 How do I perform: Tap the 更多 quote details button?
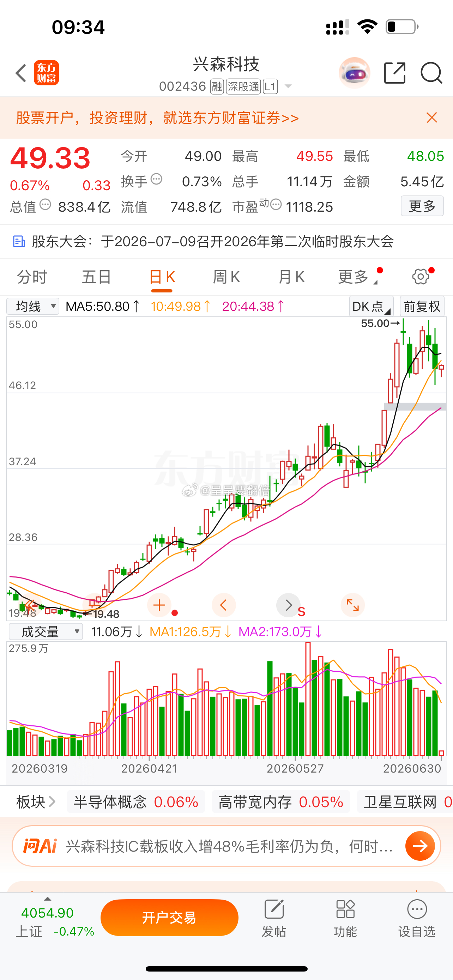pos(422,206)
